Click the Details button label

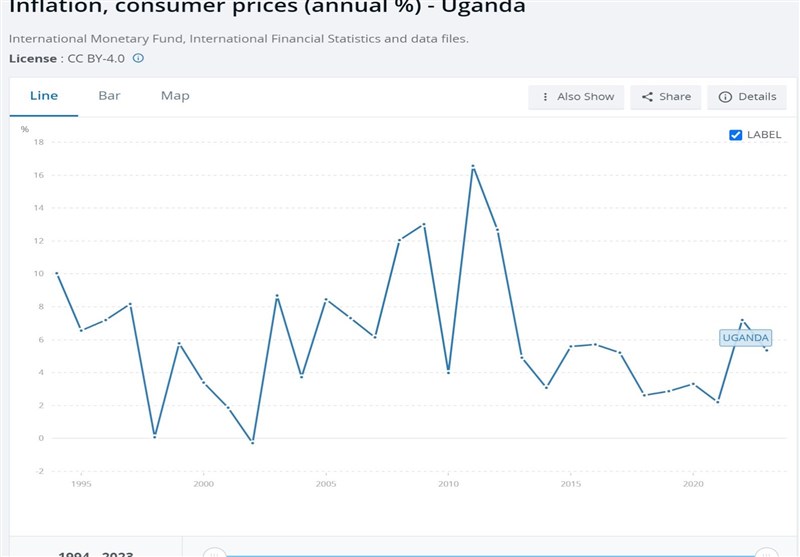pos(757,97)
